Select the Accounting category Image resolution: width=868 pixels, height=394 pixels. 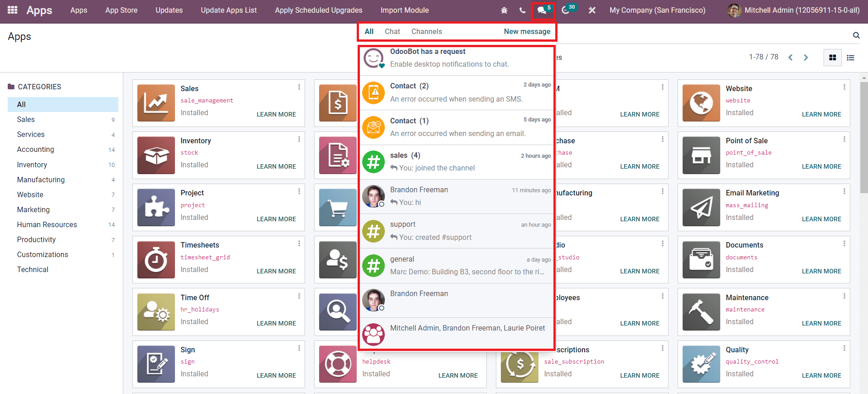pos(35,149)
